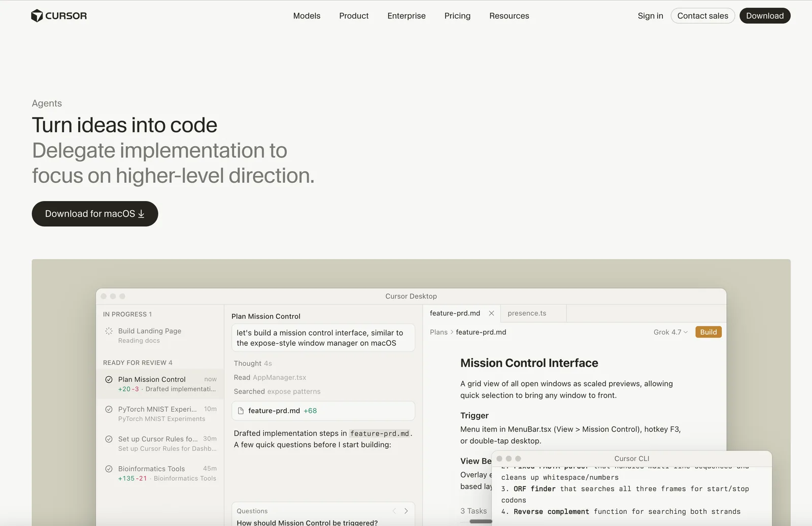
Task: Click the checkmark icon for Plan Mission Control
Action: click(109, 379)
